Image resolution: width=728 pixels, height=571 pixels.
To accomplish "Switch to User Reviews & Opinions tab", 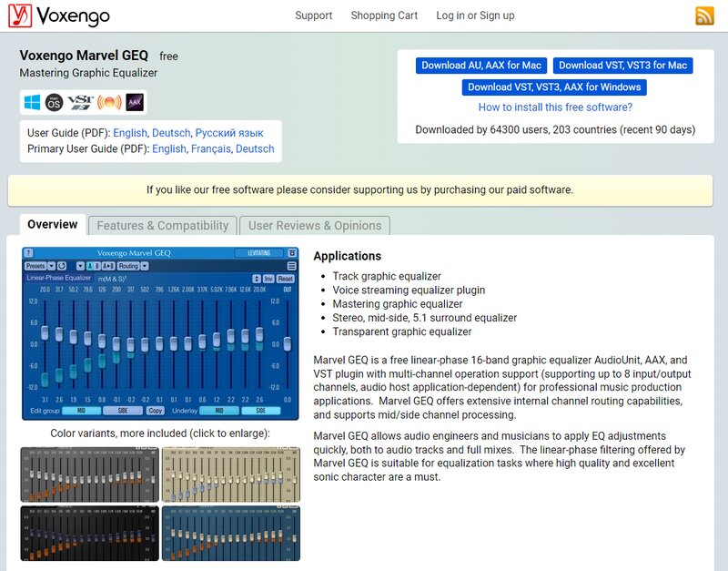I will click(315, 226).
